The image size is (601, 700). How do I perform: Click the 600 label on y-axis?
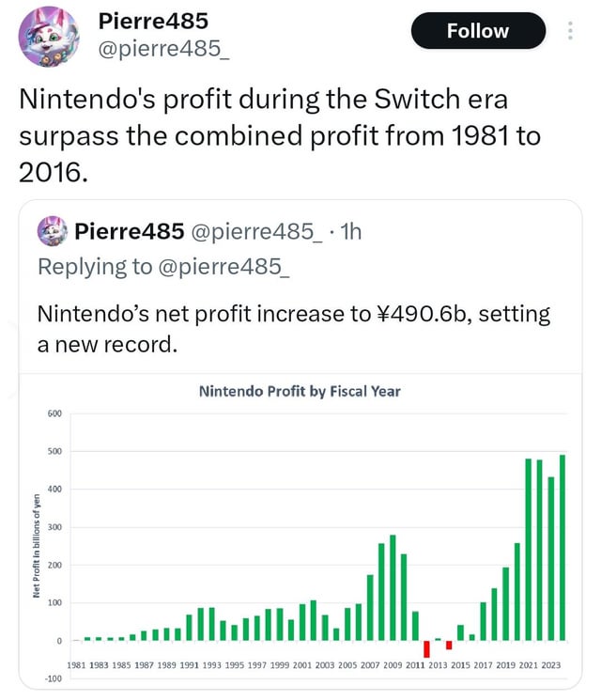pyautogui.click(x=54, y=413)
